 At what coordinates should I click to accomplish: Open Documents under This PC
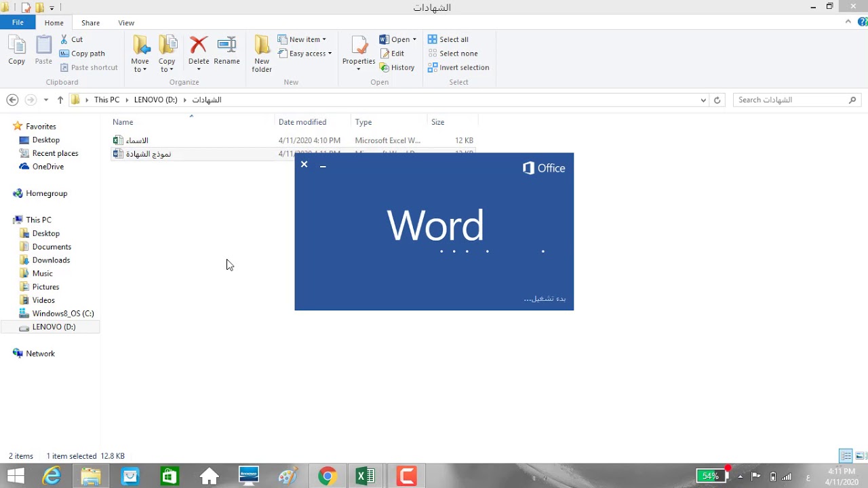click(x=52, y=247)
